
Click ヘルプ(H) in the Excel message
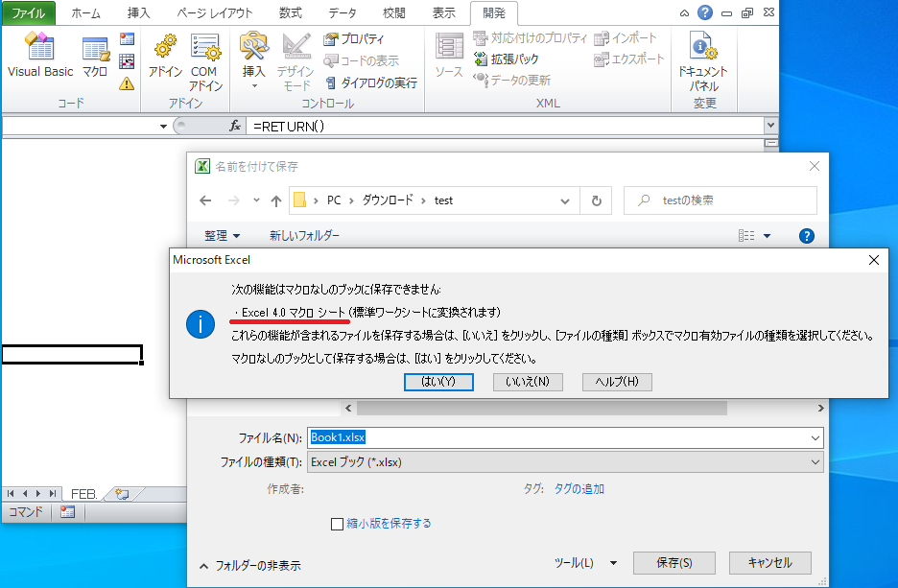(617, 382)
